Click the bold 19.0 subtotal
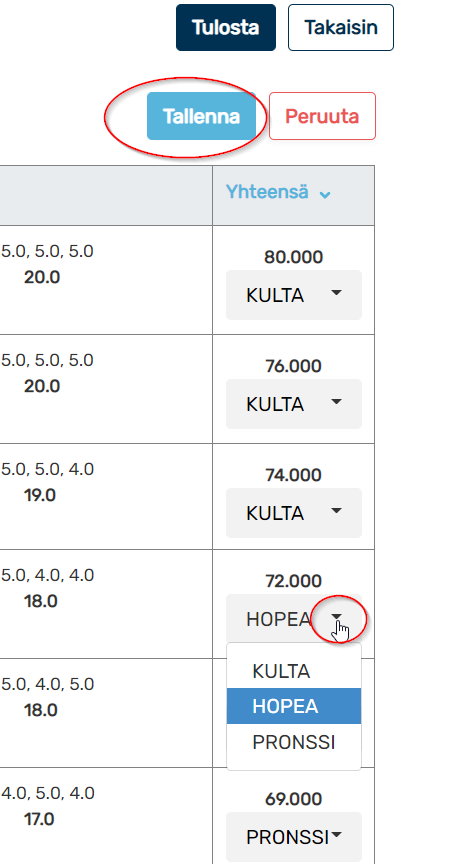 (40, 495)
